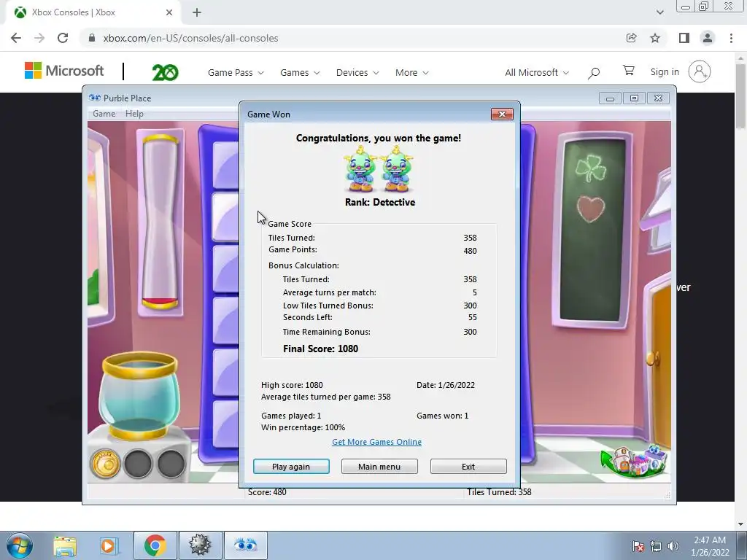Click the site search magnifier icon
This screenshot has width=747, height=560.
click(594, 73)
